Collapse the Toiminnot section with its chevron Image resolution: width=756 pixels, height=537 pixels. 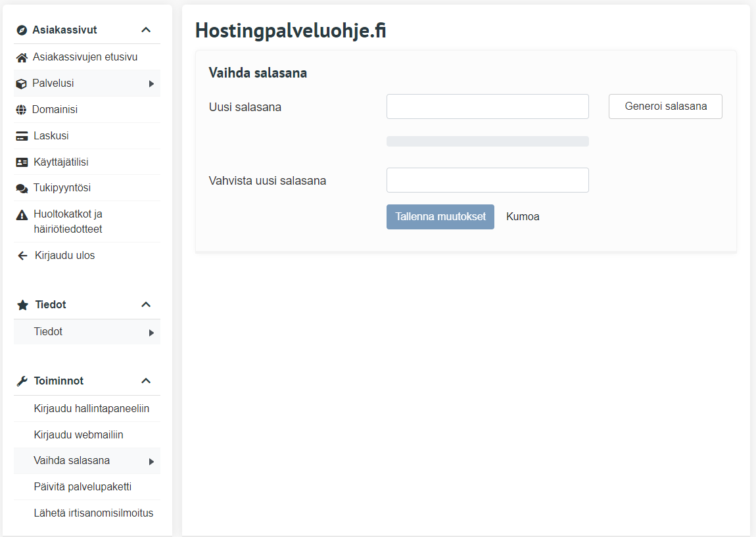[146, 381]
